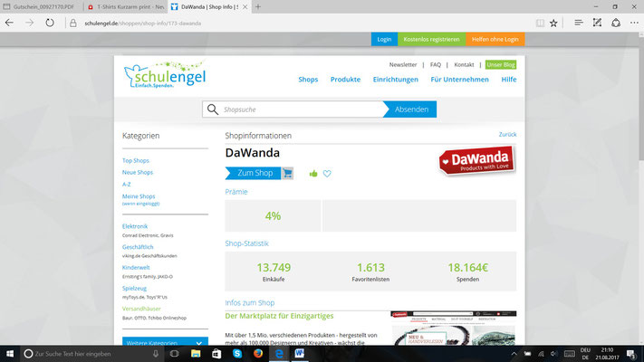The width and height of the screenshot is (644, 362).
Task: Open the Kontakt link
Action: (464, 64)
